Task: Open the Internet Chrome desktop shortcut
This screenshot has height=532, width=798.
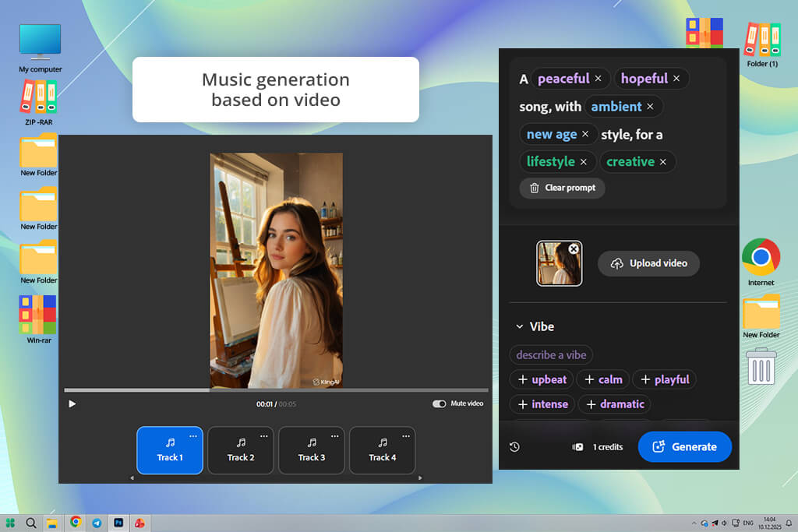Action: tap(761, 262)
